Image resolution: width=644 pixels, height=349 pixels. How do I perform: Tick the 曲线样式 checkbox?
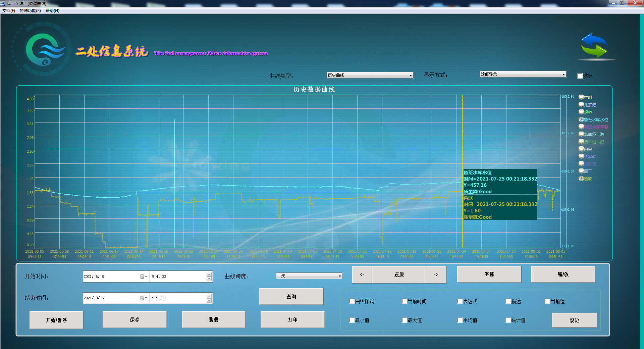[x=352, y=302]
